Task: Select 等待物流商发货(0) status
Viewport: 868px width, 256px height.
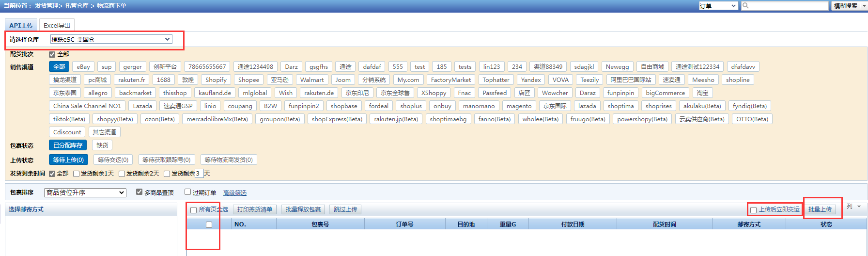Action: click(x=229, y=160)
